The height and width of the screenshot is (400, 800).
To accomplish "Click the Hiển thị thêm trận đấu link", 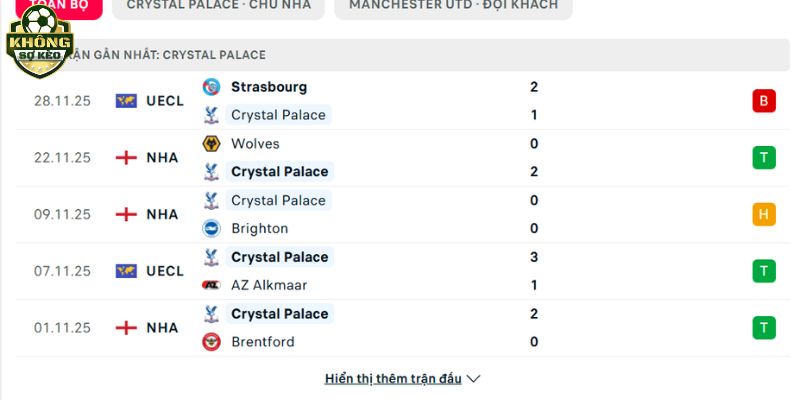I will pyautogui.click(x=393, y=379).
